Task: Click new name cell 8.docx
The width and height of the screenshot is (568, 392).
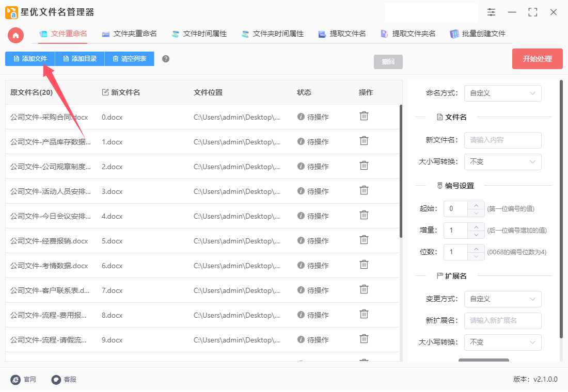Action: [x=112, y=315]
